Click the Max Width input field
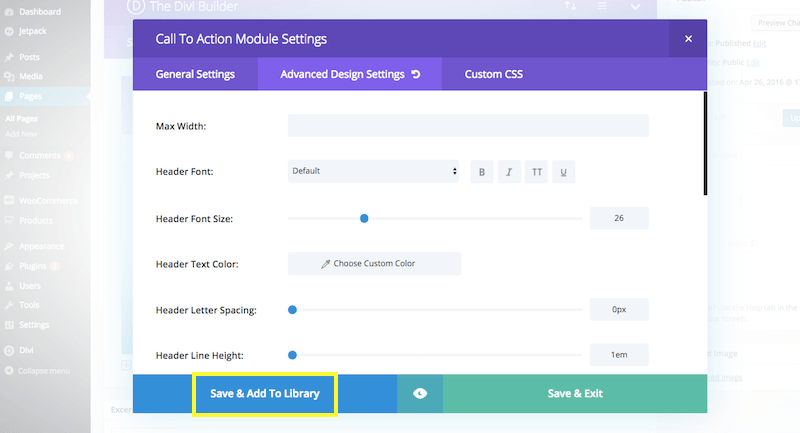Image resolution: width=800 pixels, height=433 pixels. pos(468,126)
